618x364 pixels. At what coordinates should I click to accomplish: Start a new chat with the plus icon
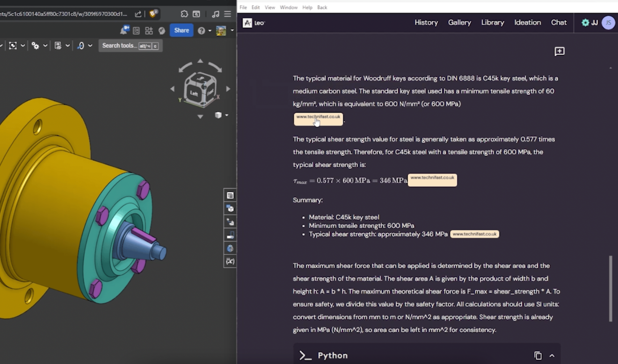[x=559, y=52]
